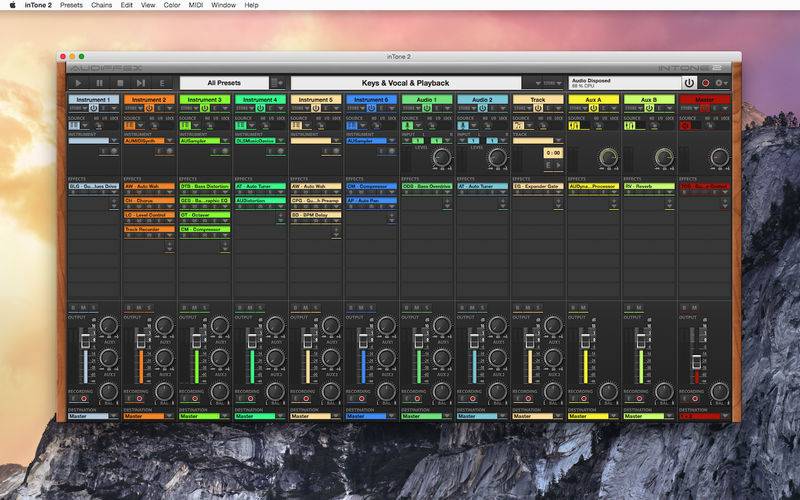The height and width of the screenshot is (500, 800).
Task: Click the source lock icon on Instrument 3
Action: point(210,126)
